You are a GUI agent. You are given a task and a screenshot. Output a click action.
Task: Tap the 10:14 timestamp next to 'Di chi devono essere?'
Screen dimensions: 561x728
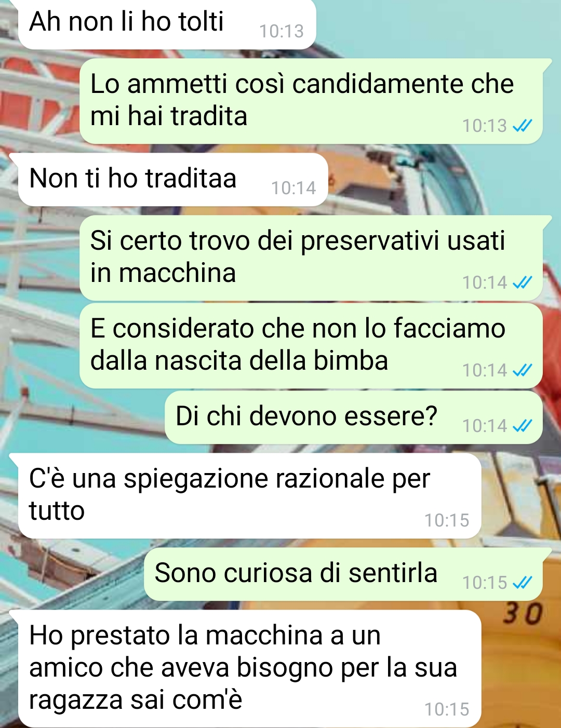pyautogui.click(x=485, y=426)
